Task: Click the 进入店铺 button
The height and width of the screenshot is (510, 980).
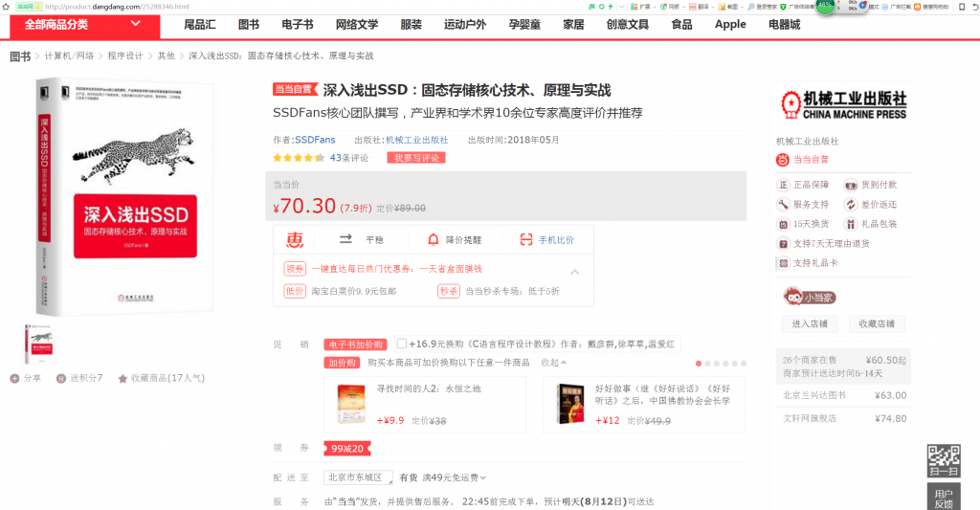Action: [x=810, y=323]
